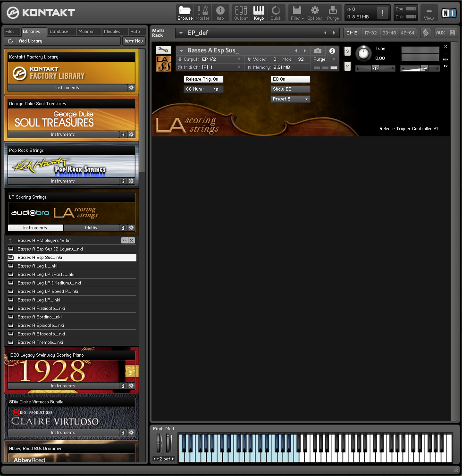Image resolution: width=462 pixels, height=476 pixels.
Task: Toggle Release Trig. On button
Action: pos(203,79)
